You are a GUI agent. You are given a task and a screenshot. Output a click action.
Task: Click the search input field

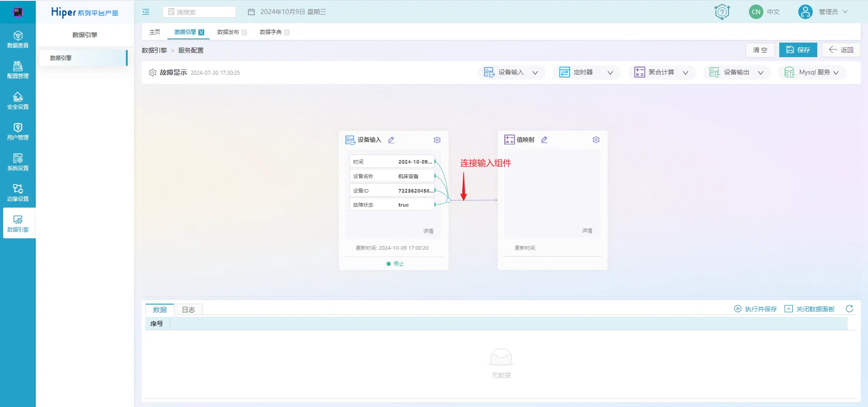pos(199,12)
